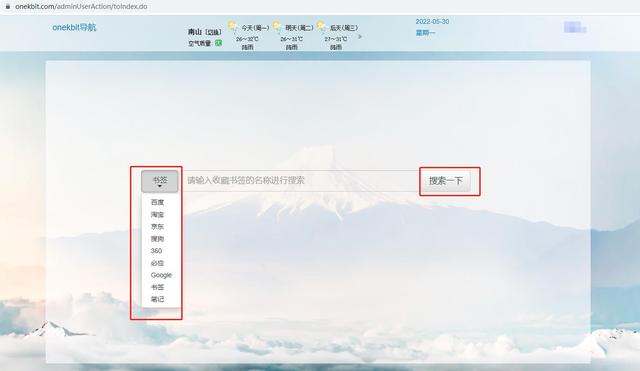Click the green air quality badge
640x371 pixels.
pyautogui.click(x=219, y=43)
